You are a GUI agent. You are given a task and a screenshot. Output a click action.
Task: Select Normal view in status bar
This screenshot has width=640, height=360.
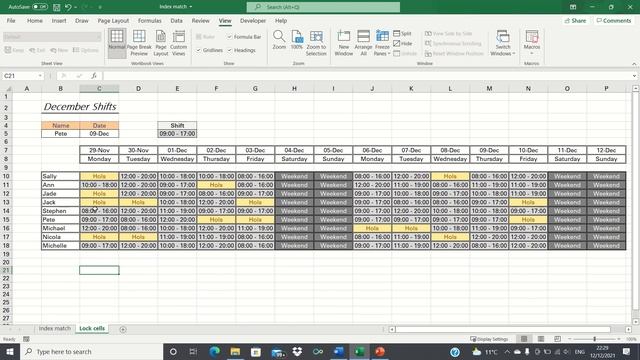pyautogui.click(x=524, y=339)
